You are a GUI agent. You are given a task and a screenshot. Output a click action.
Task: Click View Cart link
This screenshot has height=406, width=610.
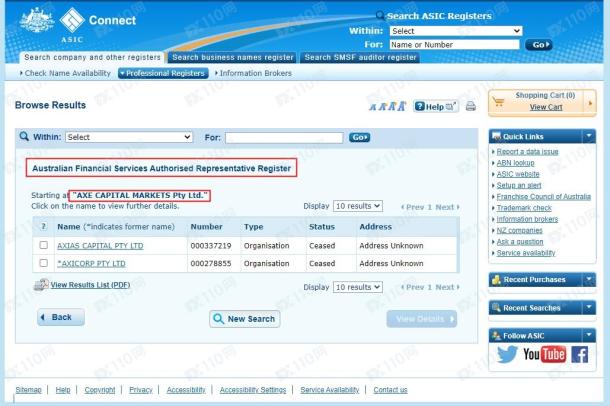tap(546, 107)
